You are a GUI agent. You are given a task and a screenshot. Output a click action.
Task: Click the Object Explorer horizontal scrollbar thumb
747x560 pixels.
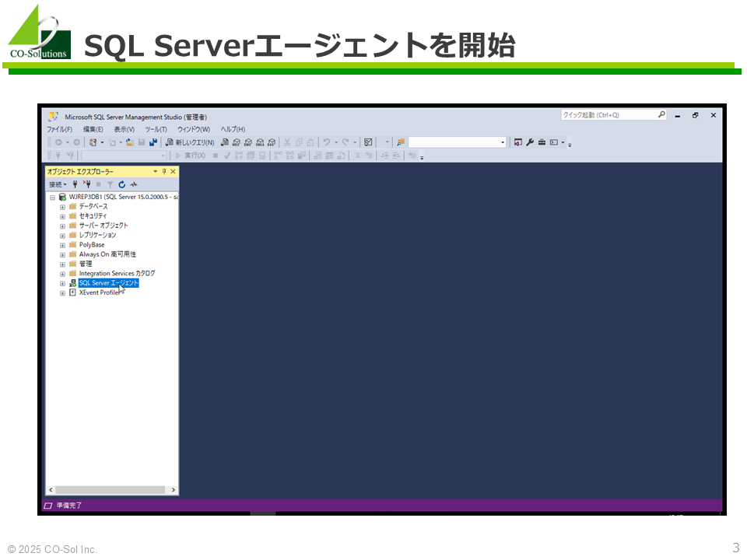(x=110, y=490)
